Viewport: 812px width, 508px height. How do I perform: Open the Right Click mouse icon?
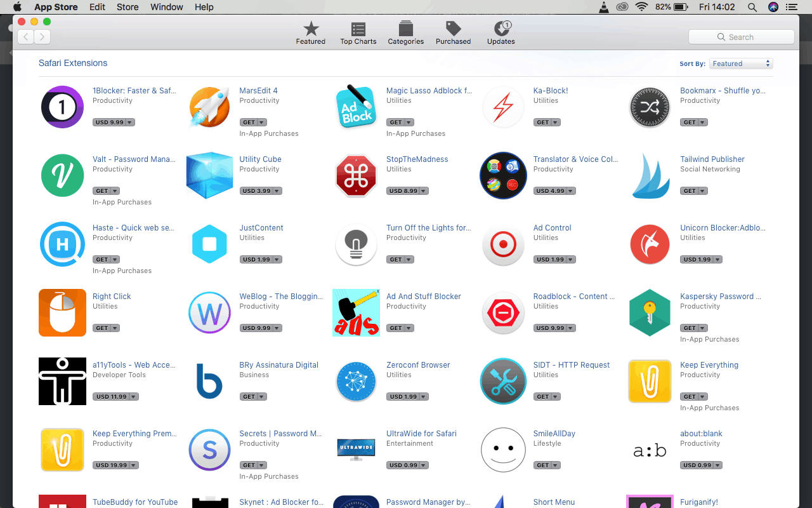coord(62,312)
